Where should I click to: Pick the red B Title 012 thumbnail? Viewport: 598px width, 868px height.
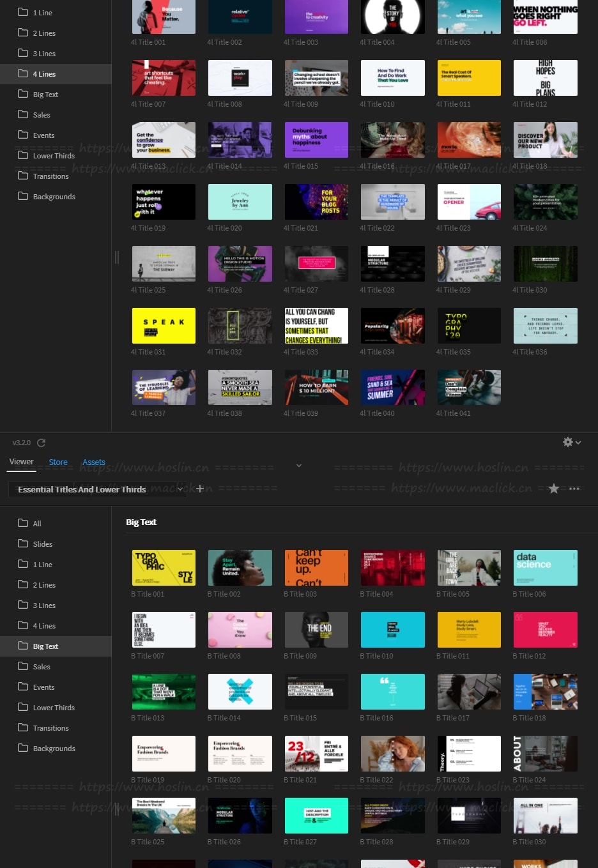point(546,630)
